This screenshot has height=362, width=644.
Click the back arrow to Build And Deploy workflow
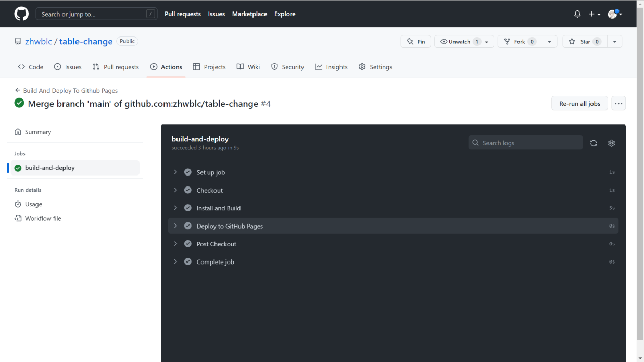pos(18,90)
